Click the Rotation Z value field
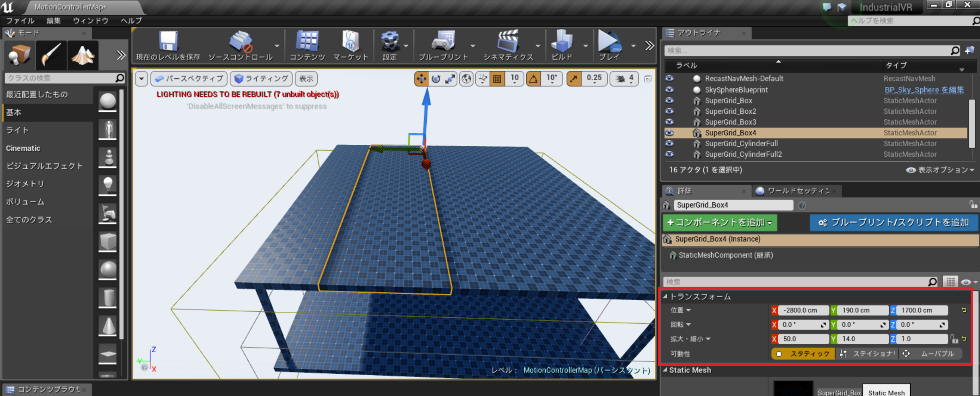Image resolution: width=980 pixels, height=396 pixels. [922, 324]
